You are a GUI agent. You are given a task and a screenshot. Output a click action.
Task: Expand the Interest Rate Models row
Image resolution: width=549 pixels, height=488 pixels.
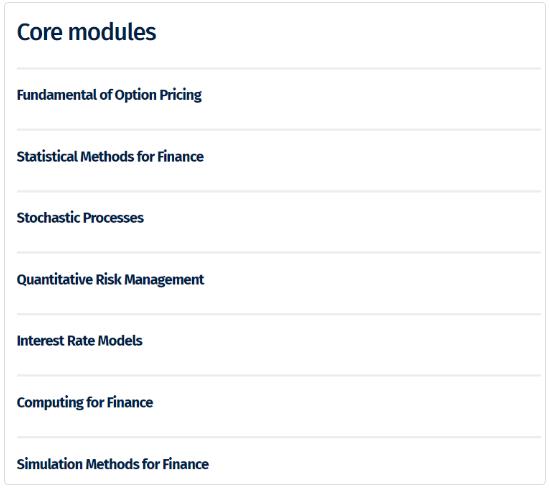point(279,345)
